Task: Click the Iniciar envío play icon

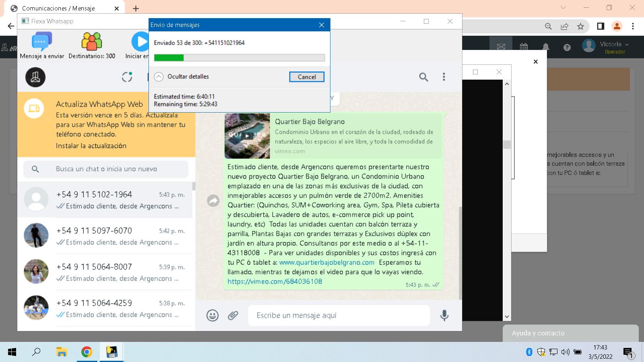Action: [140, 41]
